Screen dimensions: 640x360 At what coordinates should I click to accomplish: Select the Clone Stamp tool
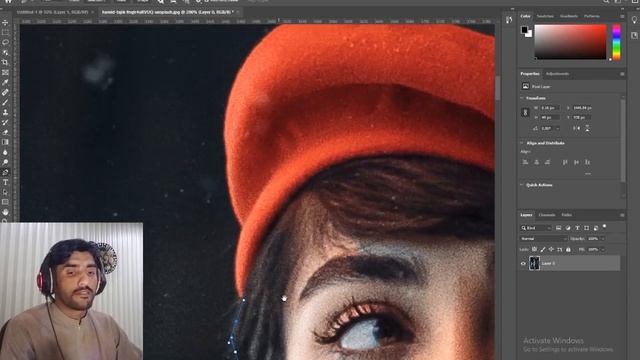(5, 112)
